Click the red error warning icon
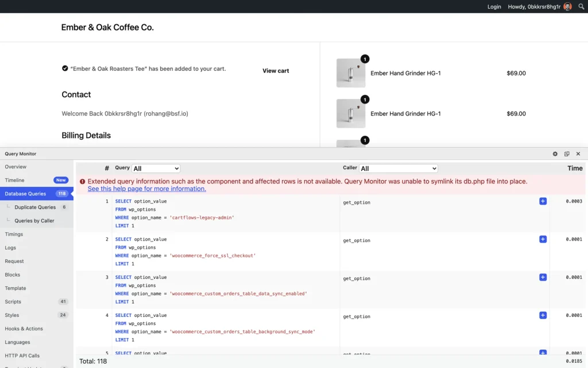588x368 pixels. point(83,181)
